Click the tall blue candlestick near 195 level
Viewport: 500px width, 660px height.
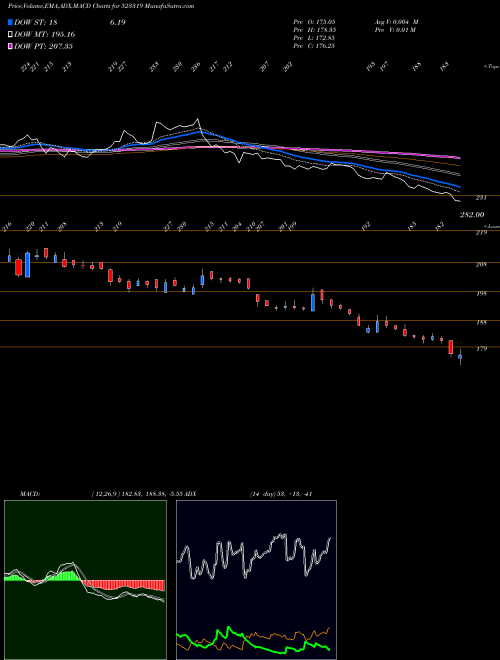click(313, 302)
